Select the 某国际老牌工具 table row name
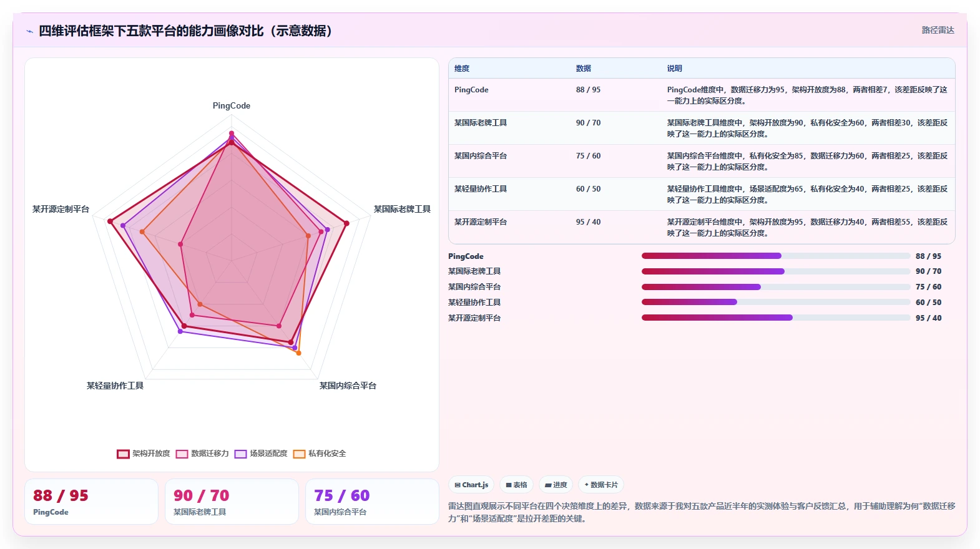This screenshot has width=980, height=549. (x=481, y=123)
